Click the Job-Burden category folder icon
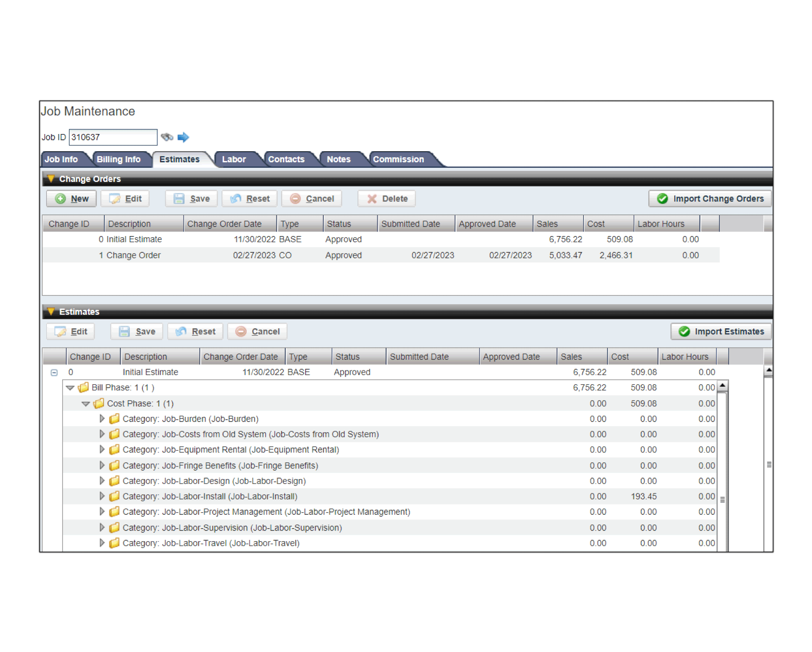812x652 pixels. pos(114,419)
